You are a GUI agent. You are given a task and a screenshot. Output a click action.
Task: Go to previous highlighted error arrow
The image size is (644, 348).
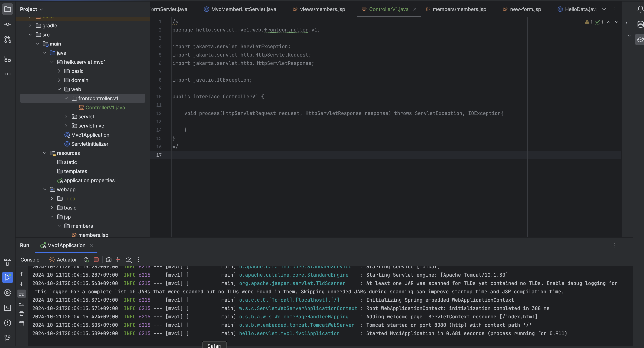(609, 22)
